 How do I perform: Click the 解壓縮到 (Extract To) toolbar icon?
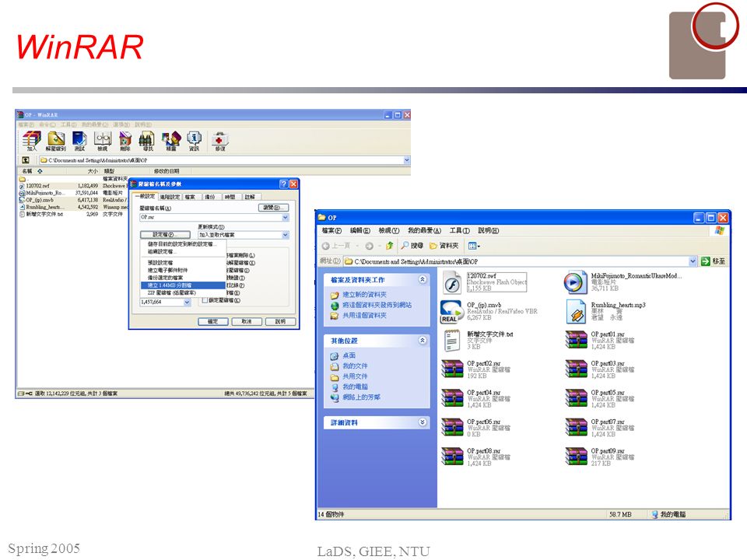56,141
